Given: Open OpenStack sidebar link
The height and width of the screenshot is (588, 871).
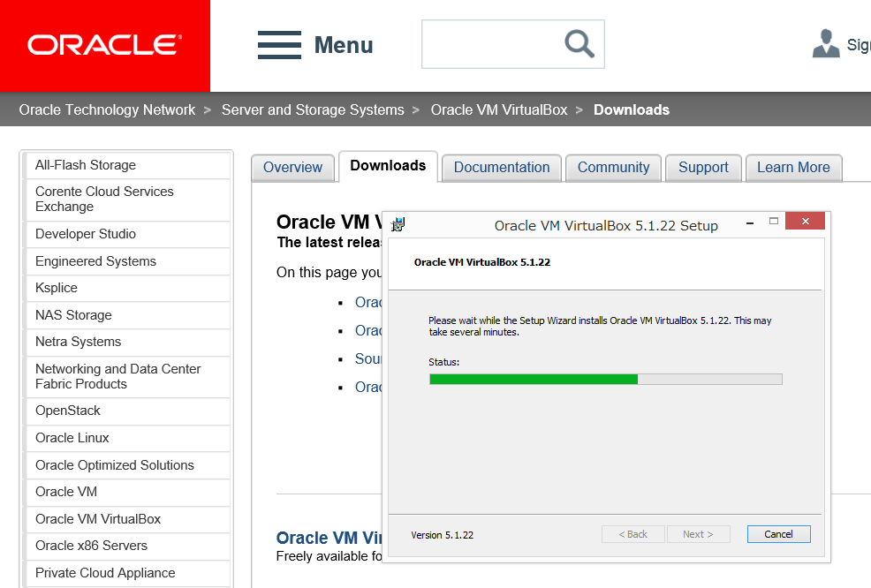Looking at the screenshot, I should pos(127,411).
